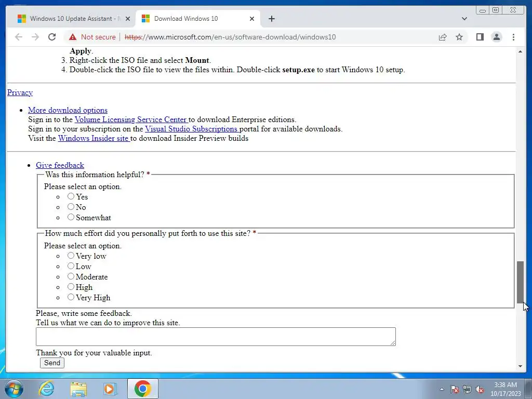Viewport: 532px width, 399px height.
Task: Select the Yes radio button
Action: pyautogui.click(x=71, y=196)
